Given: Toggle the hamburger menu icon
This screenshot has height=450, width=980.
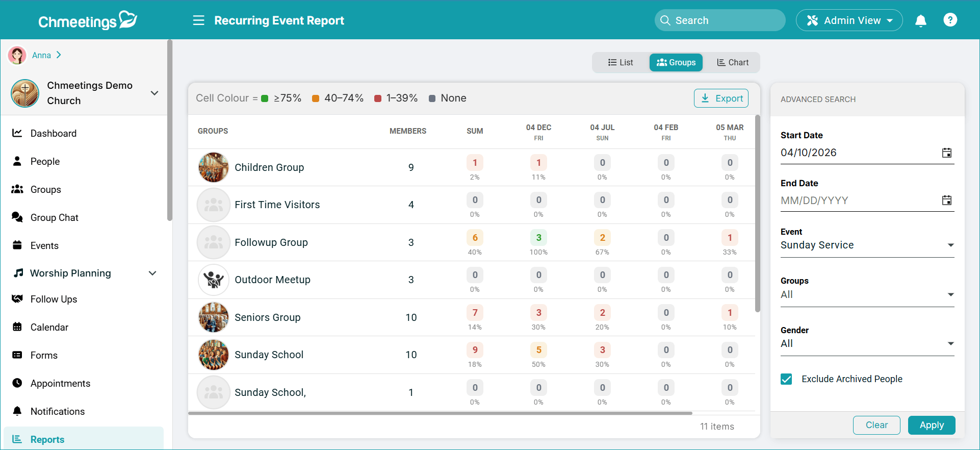Looking at the screenshot, I should (x=198, y=20).
